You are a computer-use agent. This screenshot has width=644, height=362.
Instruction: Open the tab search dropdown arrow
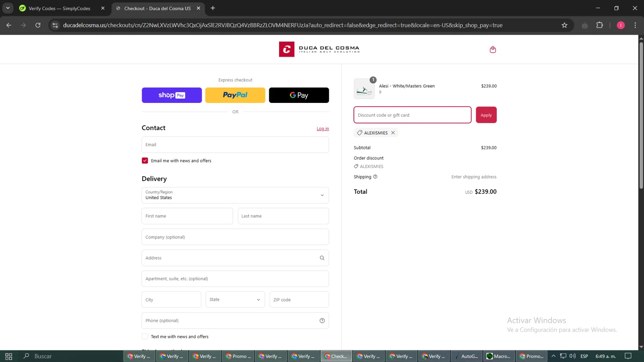[8, 8]
